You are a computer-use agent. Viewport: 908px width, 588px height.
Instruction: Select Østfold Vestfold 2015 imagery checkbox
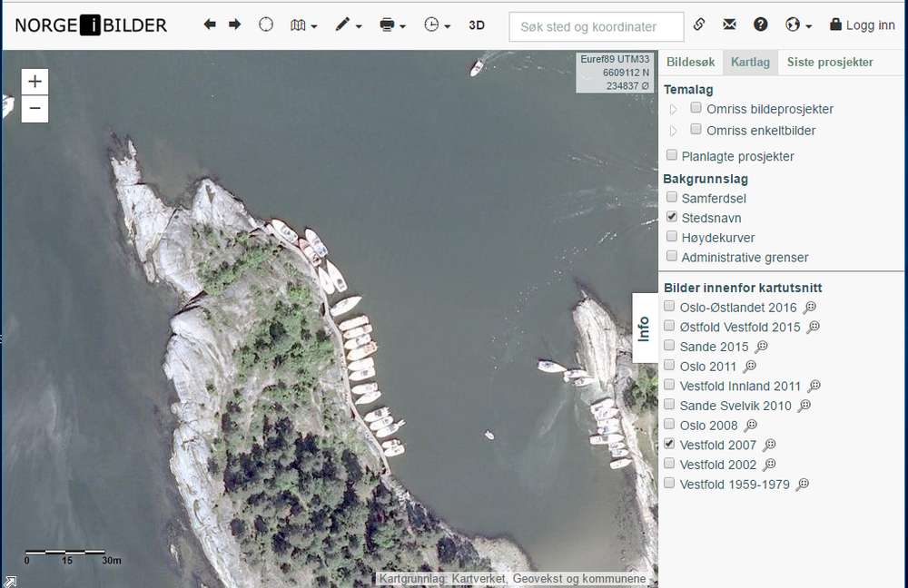pos(669,325)
